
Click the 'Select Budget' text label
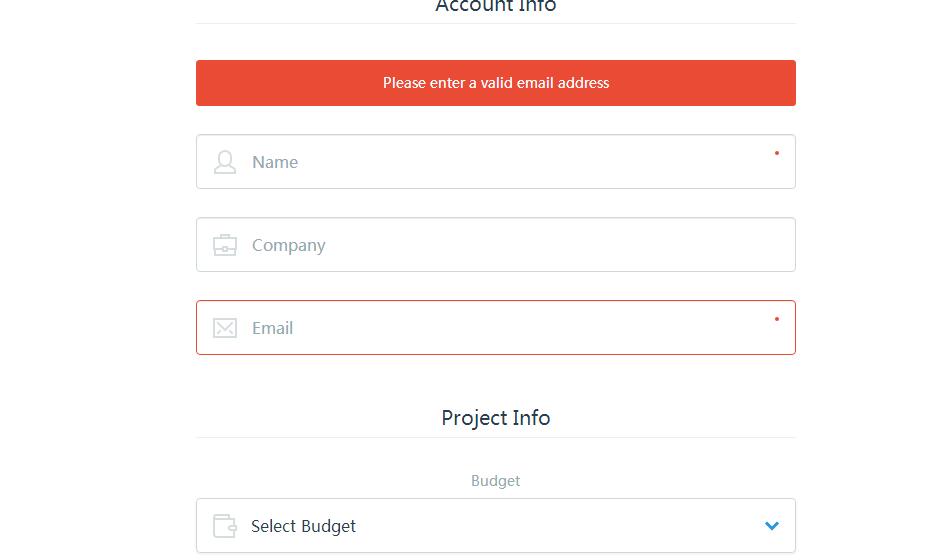[303, 526]
